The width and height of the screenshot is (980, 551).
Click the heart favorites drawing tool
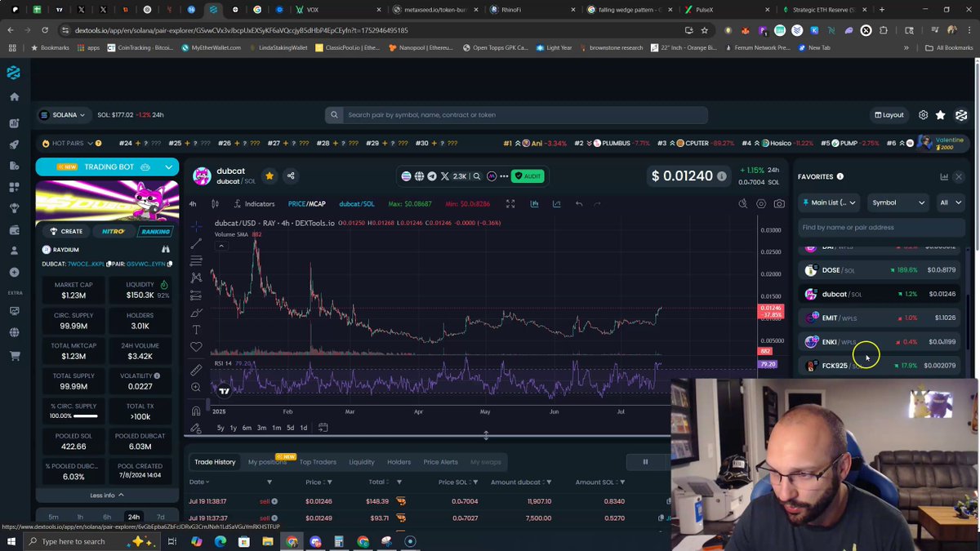[x=196, y=347]
